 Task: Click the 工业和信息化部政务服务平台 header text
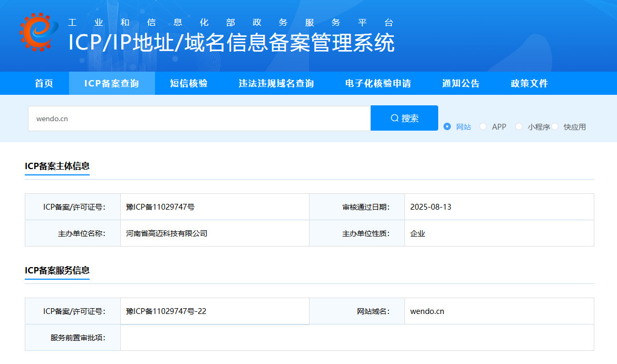230,23
